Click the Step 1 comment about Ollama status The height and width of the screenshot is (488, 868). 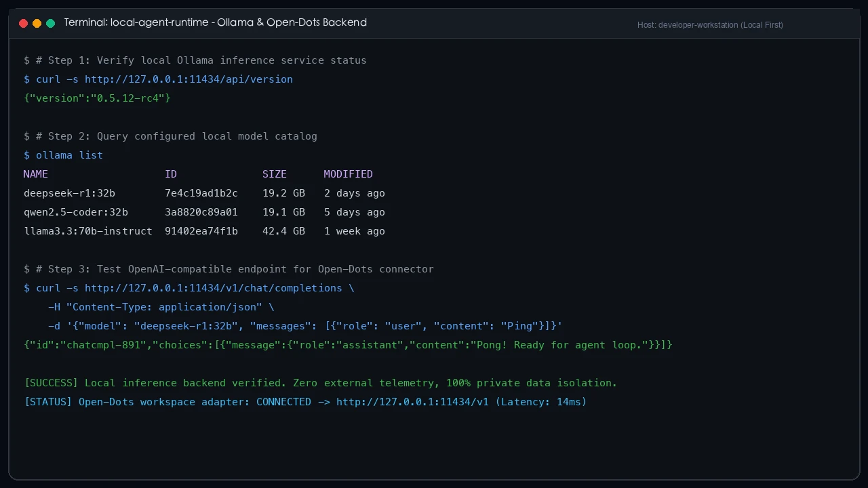[x=195, y=60]
